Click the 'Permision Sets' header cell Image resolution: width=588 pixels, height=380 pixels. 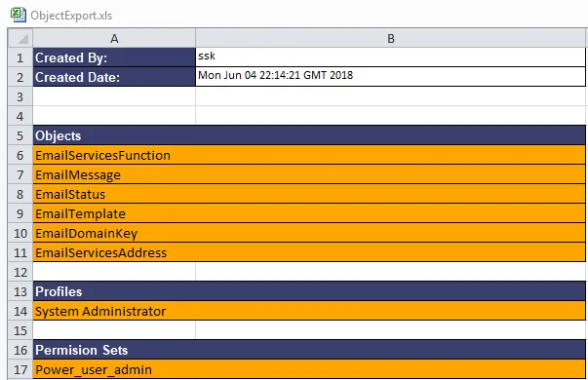(309, 350)
